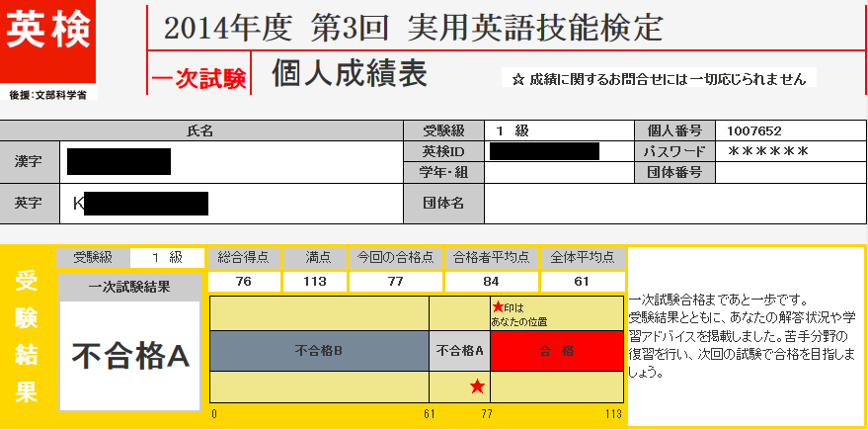Click the red 英検 logo
868x430 pixels.
(47, 42)
